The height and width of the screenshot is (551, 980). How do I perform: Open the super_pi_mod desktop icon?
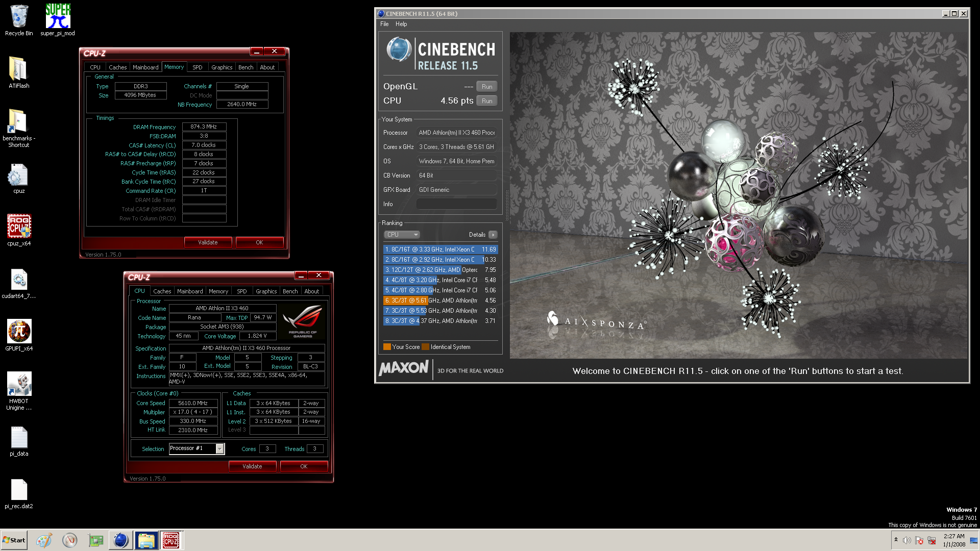pos(58,20)
